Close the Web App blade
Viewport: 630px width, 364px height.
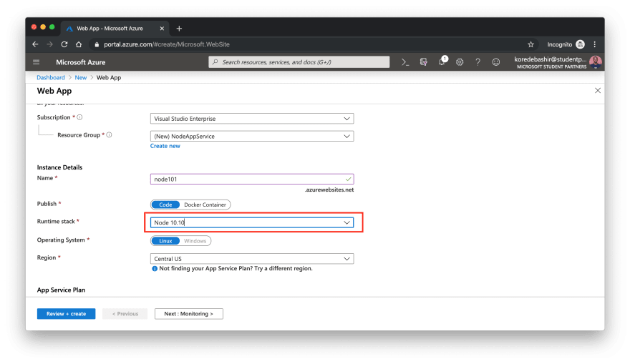598,91
